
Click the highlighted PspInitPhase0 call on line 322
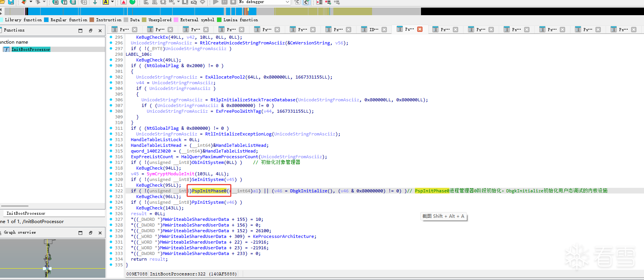pyautogui.click(x=209, y=191)
